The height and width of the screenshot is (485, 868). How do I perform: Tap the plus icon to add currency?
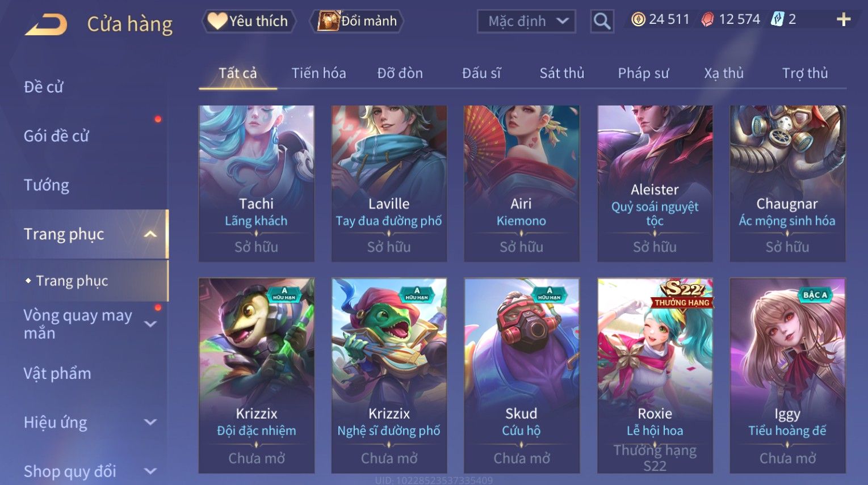[x=844, y=20]
